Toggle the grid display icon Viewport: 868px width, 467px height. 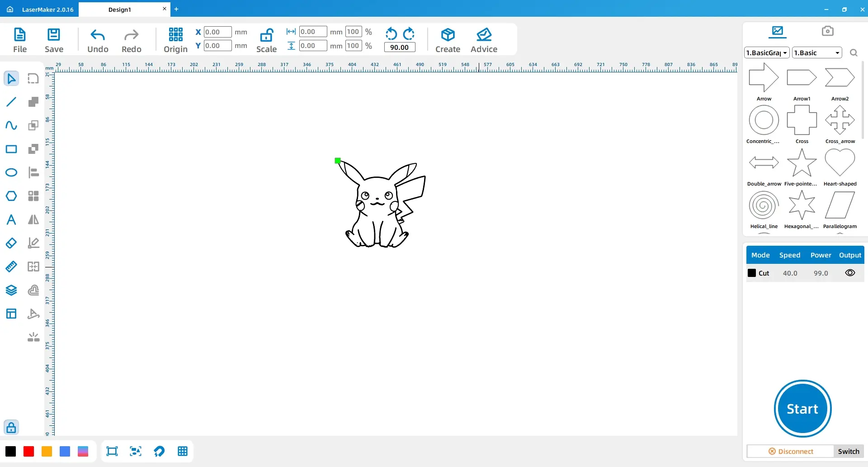tap(183, 451)
